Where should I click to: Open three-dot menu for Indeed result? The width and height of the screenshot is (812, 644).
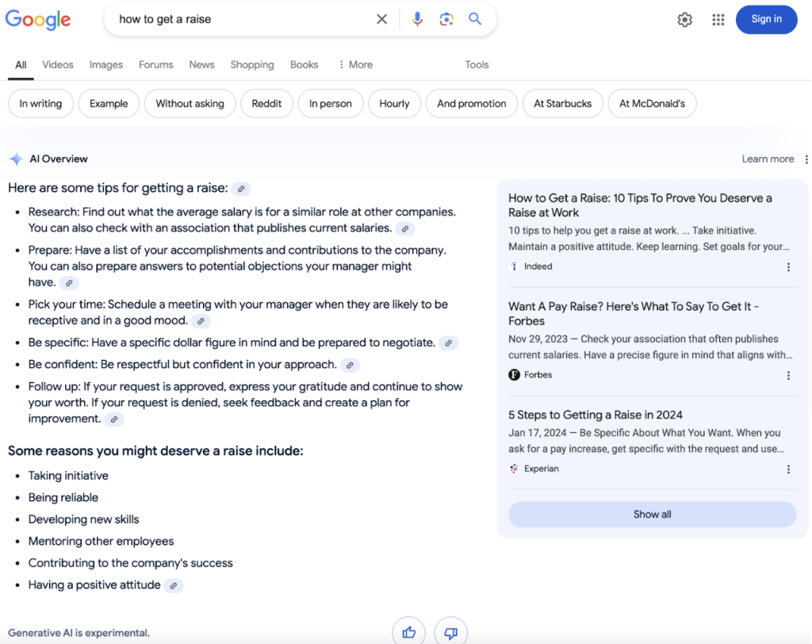tap(788, 266)
